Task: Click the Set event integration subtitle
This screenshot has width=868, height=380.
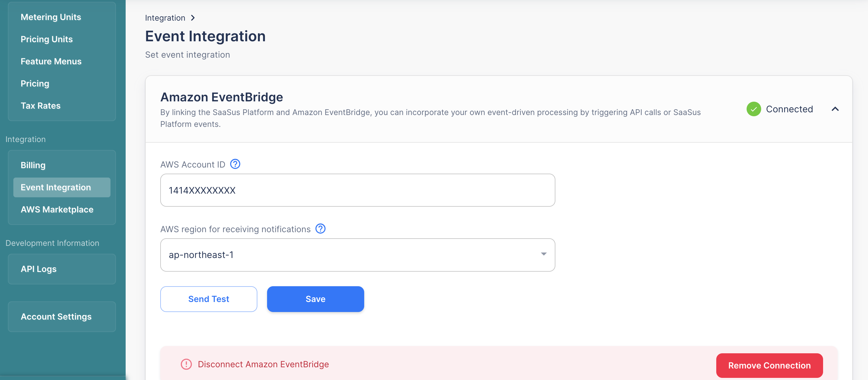Action: point(187,55)
